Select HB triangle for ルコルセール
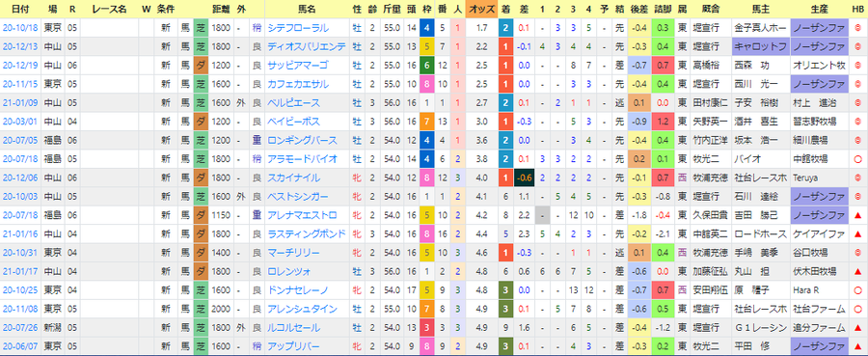Viewport: 868px width, 356px height. pyautogui.click(x=857, y=328)
